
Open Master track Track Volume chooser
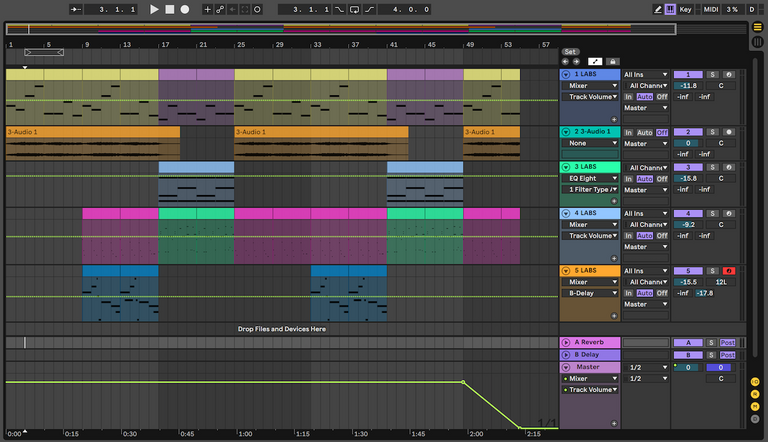pos(590,390)
